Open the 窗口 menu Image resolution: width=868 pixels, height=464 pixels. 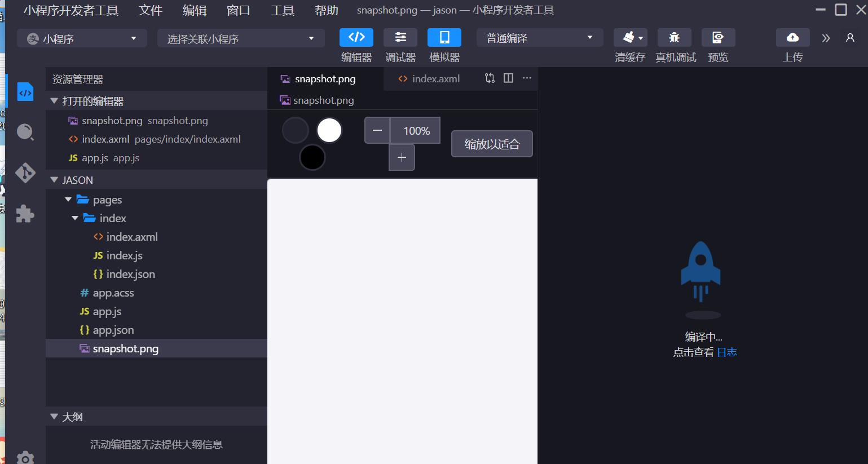click(239, 10)
